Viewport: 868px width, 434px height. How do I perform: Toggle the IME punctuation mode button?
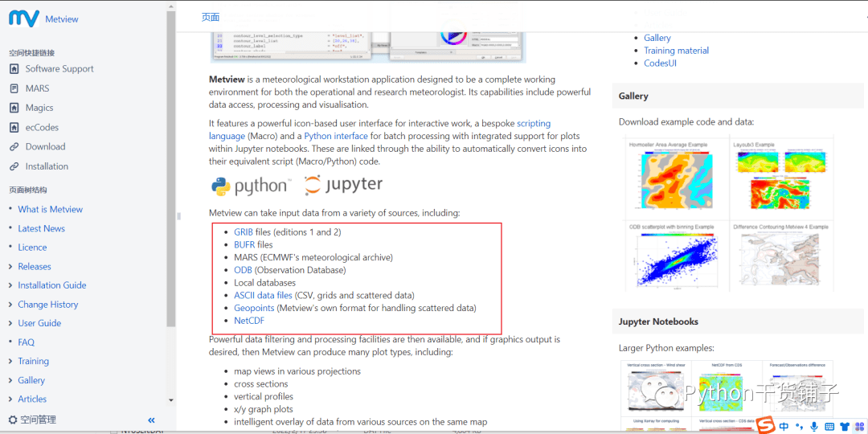tap(799, 426)
